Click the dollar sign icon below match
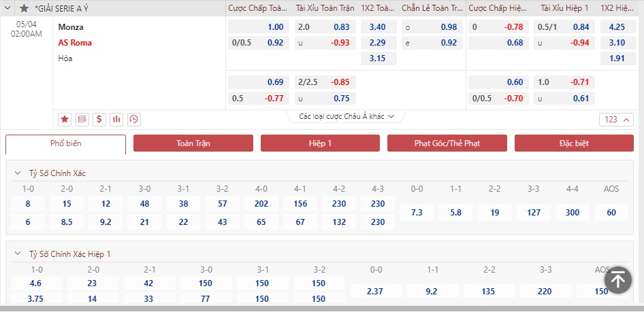The width and height of the screenshot is (644, 312). coord(99,120)
